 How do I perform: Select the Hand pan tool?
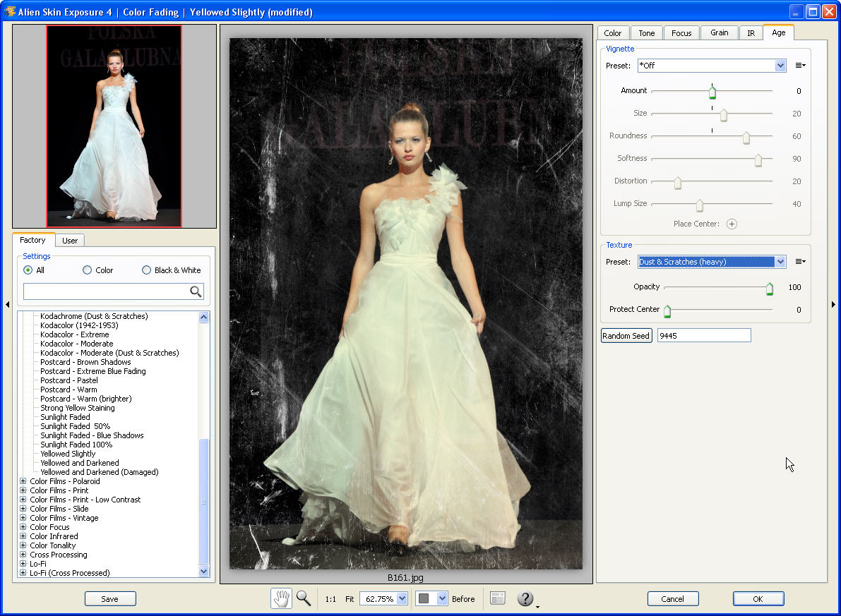point(281,598)
